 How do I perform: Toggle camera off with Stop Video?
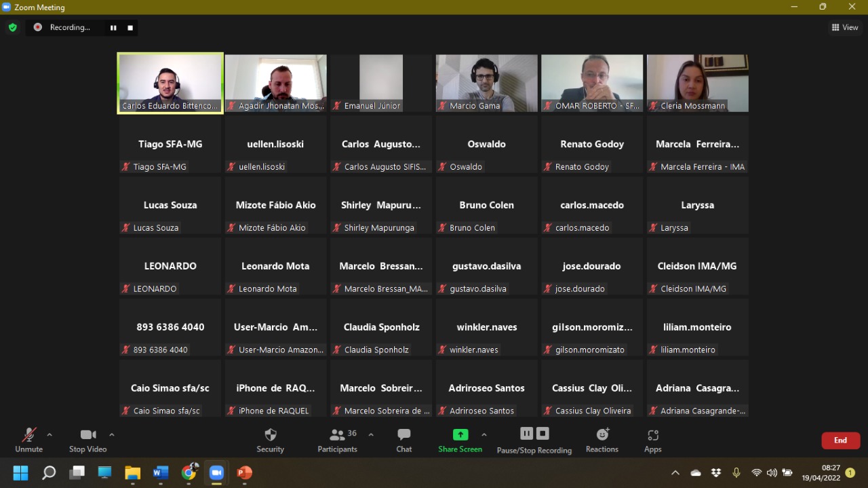[87, 440]
